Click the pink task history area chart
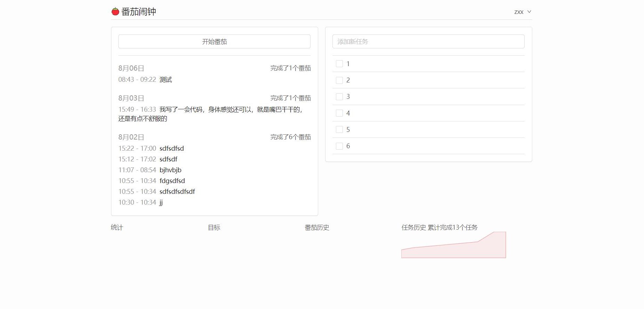The image size is (644, 309). click(454, 245)
